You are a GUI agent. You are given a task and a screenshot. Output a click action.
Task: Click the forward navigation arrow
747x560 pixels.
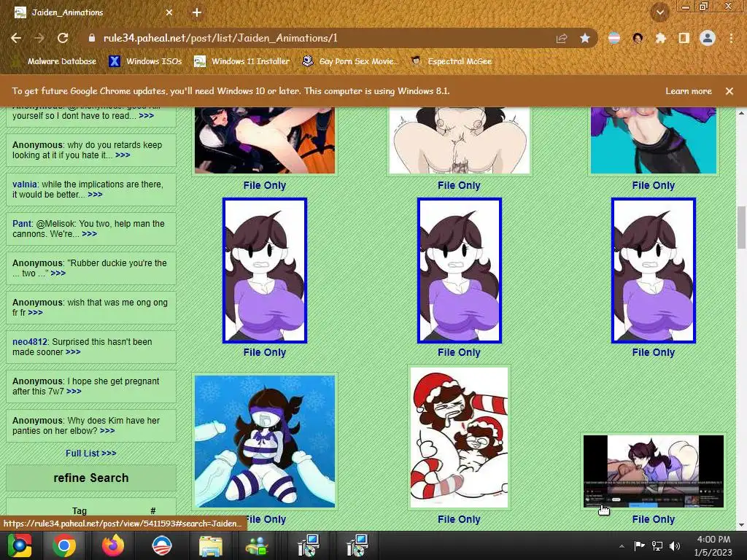(x=39, y=38)
